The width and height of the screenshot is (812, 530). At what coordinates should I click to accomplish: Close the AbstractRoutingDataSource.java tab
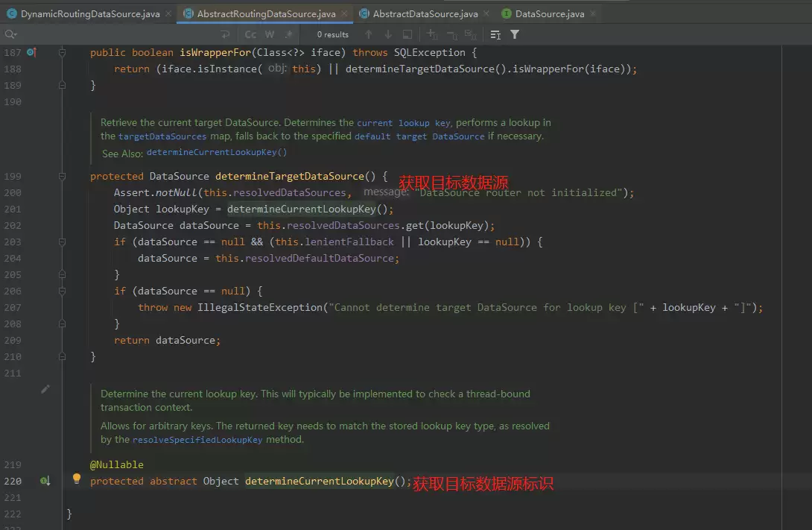(x=344, y=14)
